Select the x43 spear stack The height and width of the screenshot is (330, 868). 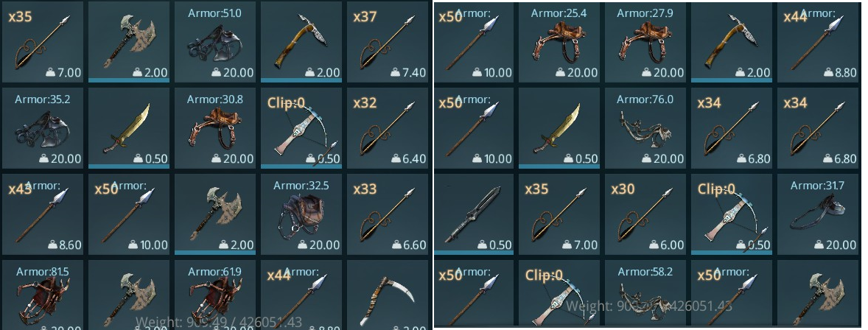point(43,215)
